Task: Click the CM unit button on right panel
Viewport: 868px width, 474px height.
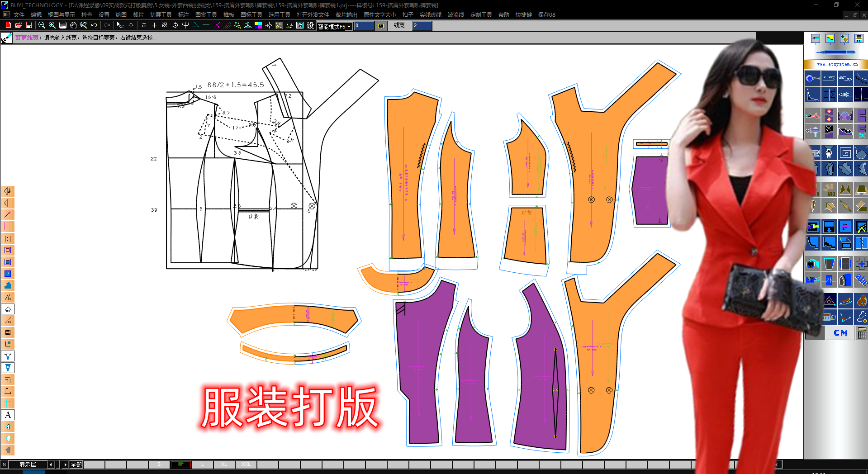Action: (840, 333)
